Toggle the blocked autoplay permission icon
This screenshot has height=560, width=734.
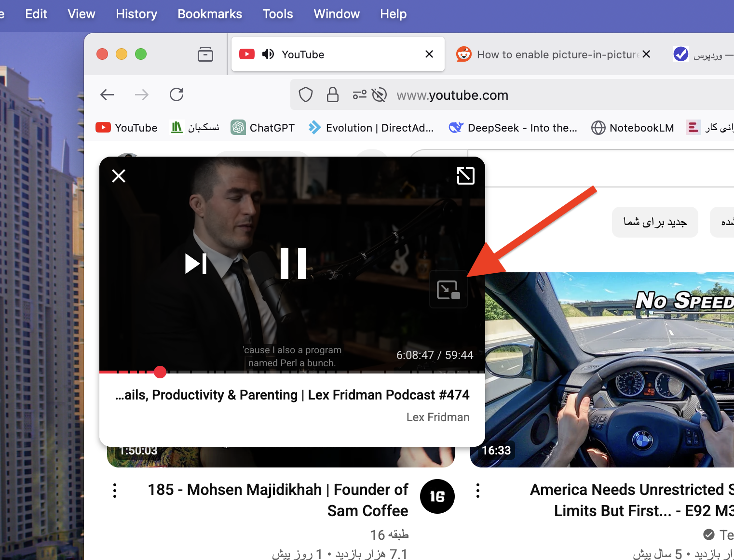pos(380,95)
